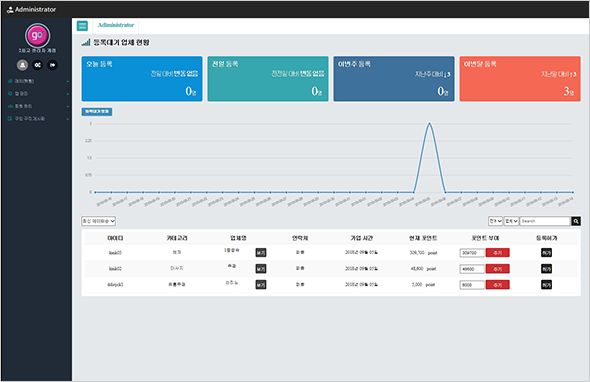590x382 pixels.
Task: Open the first filter dropdown beside Search
Action: click(x=495, y=221)
